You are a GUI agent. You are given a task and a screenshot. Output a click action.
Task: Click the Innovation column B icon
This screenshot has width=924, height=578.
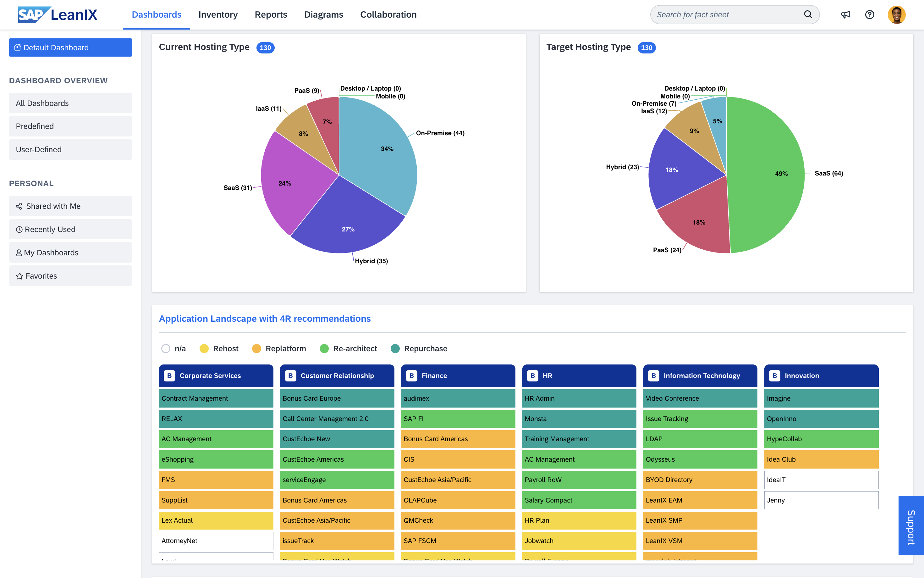(774, 375)
